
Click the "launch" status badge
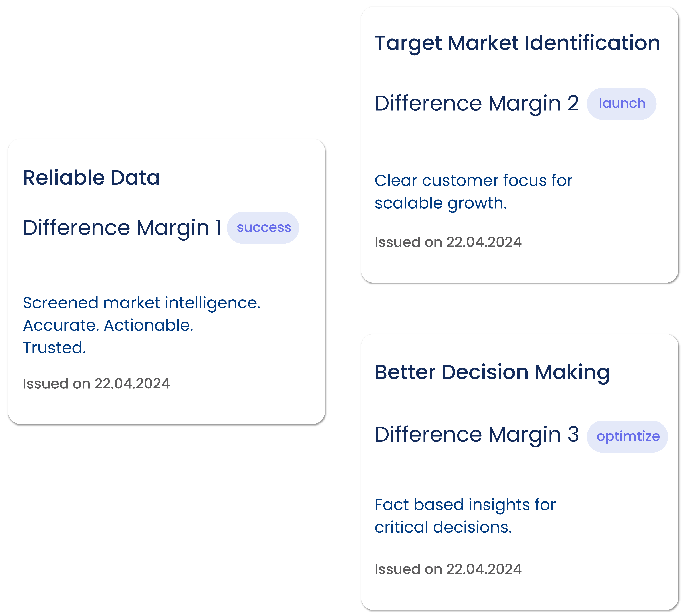coord(621,103)
